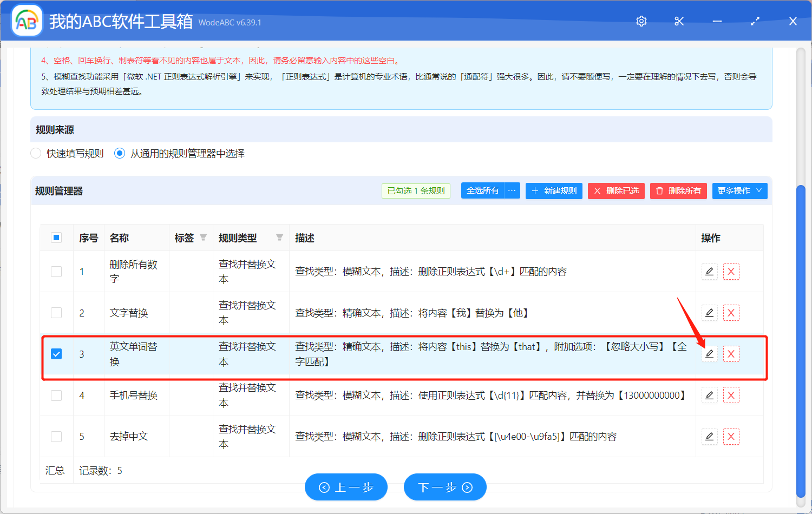
Task: Click the scissors icon in title bar
Action: click(x=679, y=21)
